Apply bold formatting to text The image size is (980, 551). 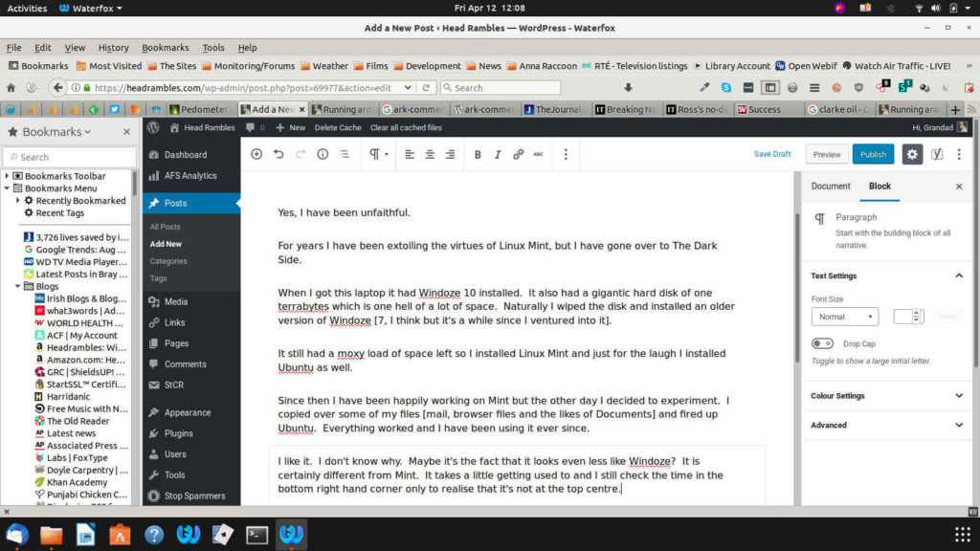478,154
